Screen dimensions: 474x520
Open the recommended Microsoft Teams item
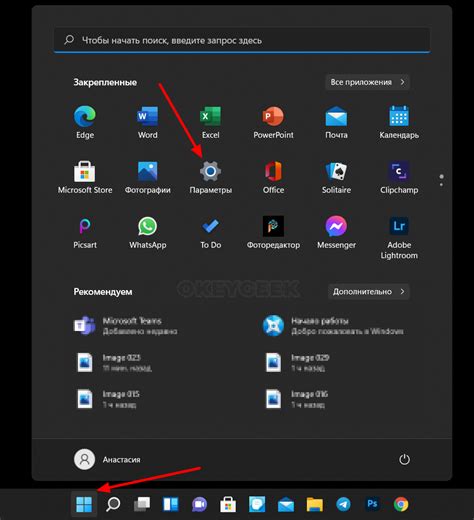[x=125, y=326]
